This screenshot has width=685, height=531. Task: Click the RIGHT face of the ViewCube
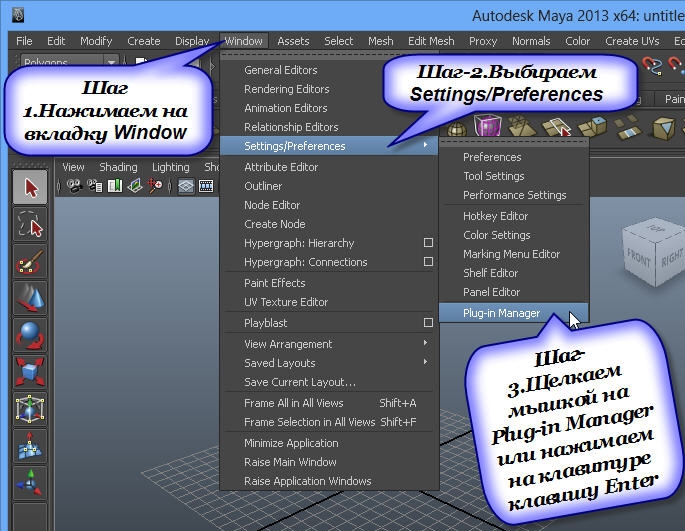[672, 258]
